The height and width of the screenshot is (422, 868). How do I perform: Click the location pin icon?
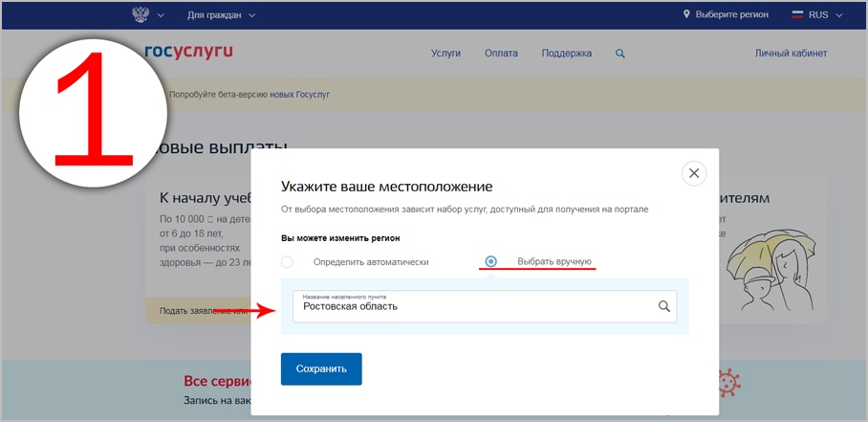[686, 15]
